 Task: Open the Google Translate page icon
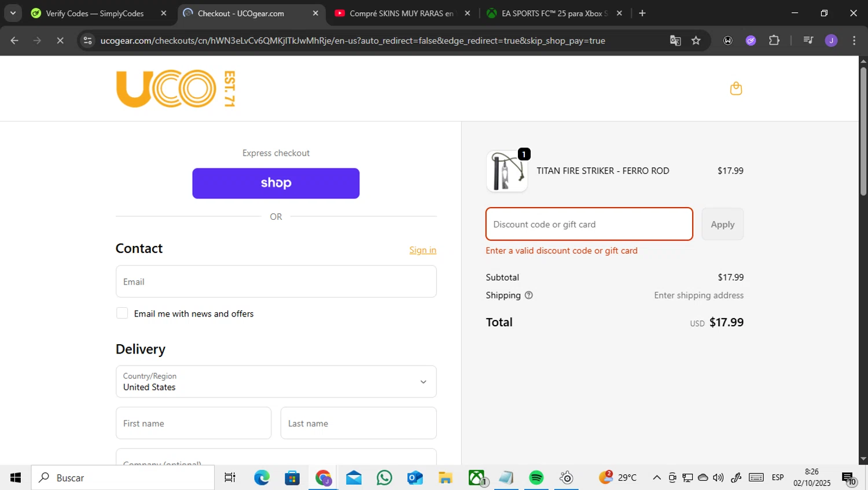675,40
